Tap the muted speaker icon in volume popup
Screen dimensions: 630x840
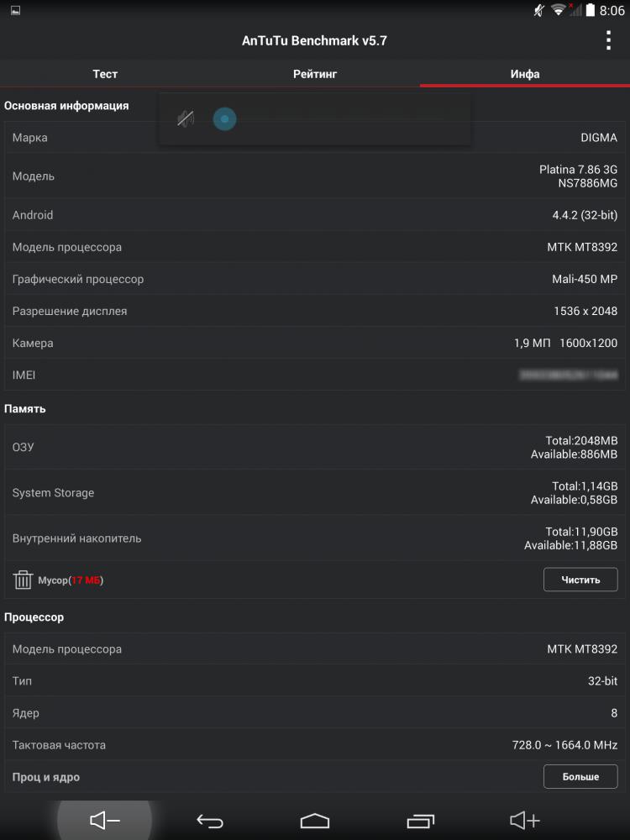pyautogui.click(x=186, y=118)
